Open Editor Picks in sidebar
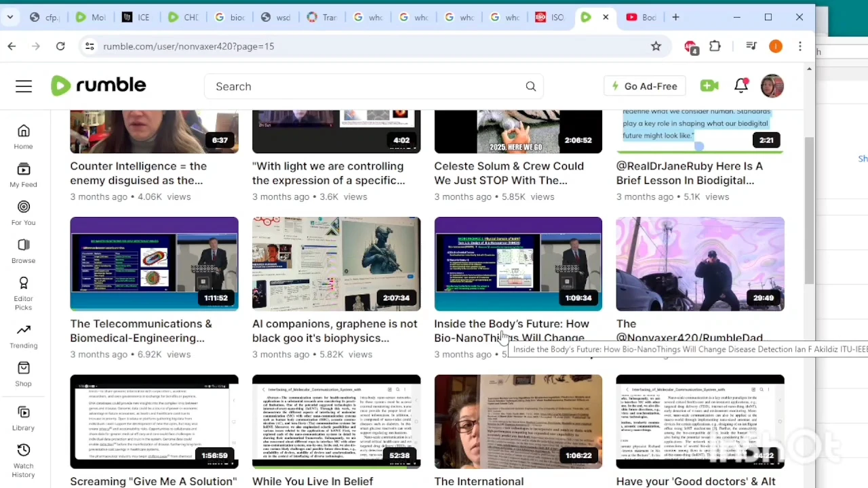The height and width of the screenshot is (488, 868). [x=23, y=293]
